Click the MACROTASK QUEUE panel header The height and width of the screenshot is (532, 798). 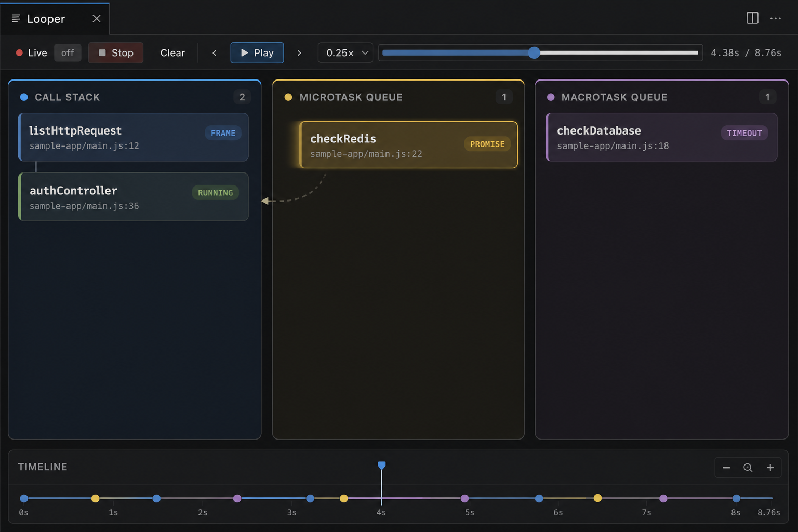[x=615, y=97]
